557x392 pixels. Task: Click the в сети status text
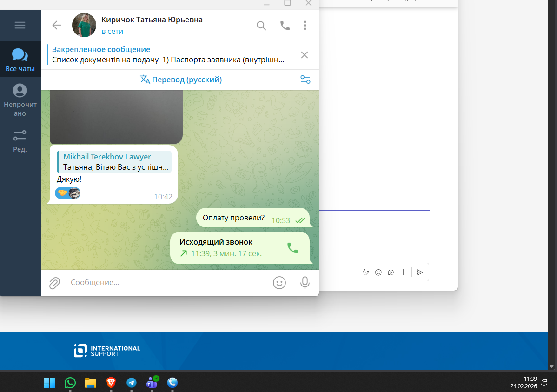[112, 31]
